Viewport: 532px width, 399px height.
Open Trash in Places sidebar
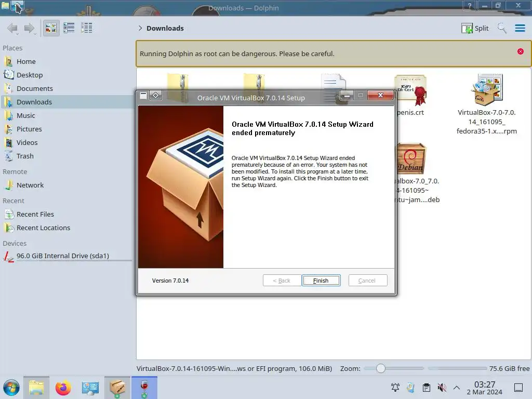[66, 156]
